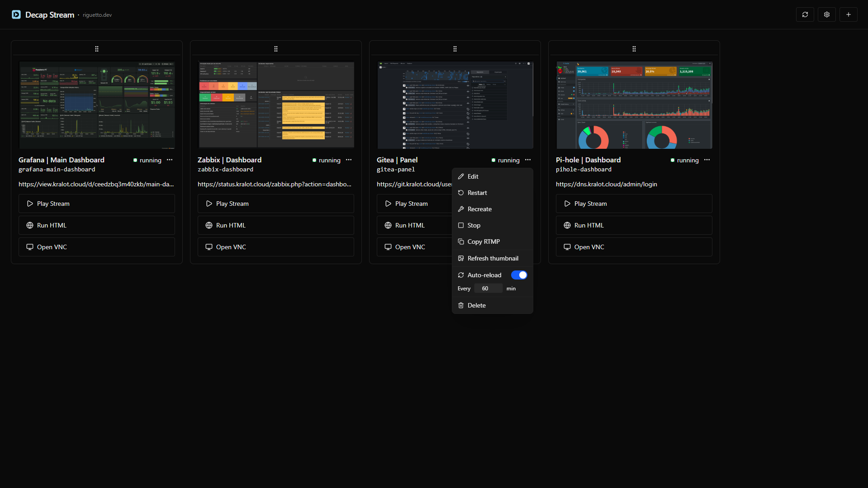Choose Copy RTMP in the context menu
The height and width of the screenshot is (488, 868).
tap(484, 241)
